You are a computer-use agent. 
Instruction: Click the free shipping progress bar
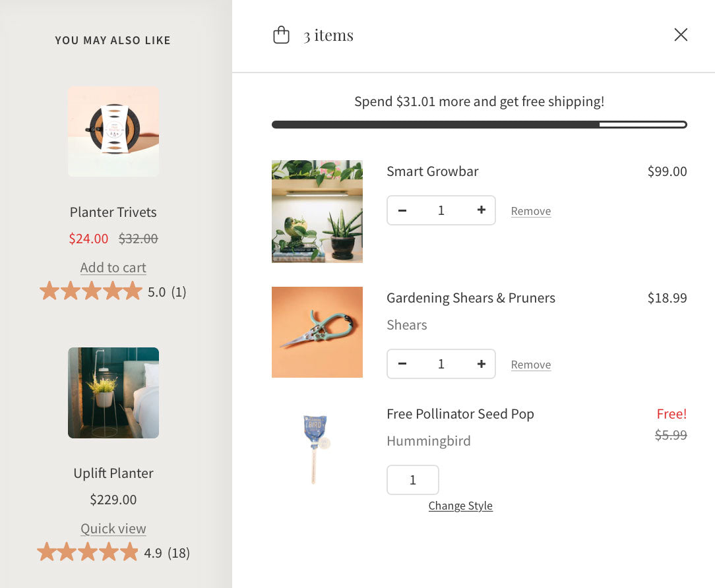click(x=480, y=125)
